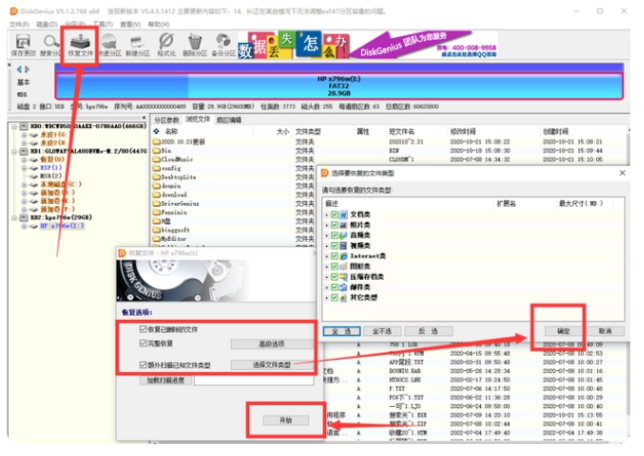The width and height of the screenshot is (644, 456).
Task: Open the 工具(T) menu
Action: click(103, 24)
